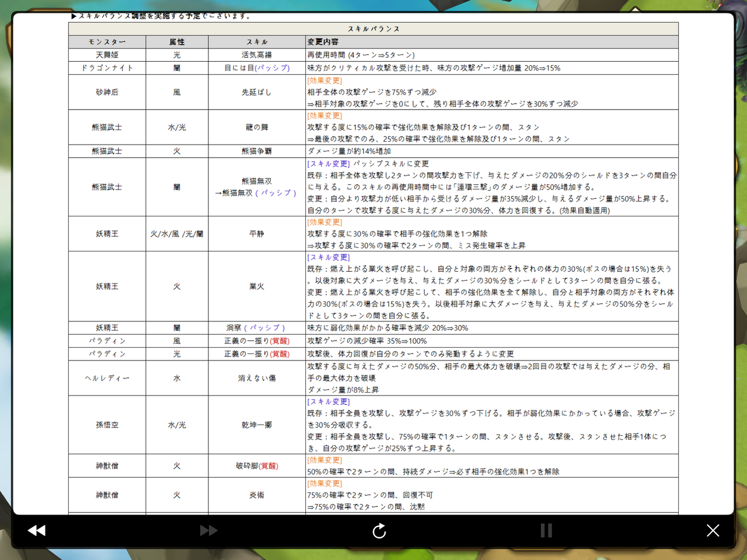Select the 砂神后 monster cell
The width and height of the screenshot is (747, 560).
[x=107, y=92]
